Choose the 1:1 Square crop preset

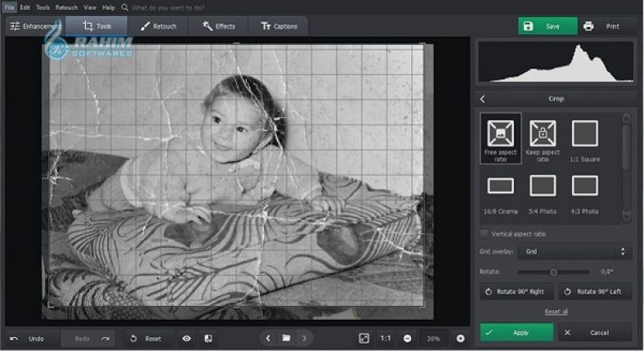584,133
